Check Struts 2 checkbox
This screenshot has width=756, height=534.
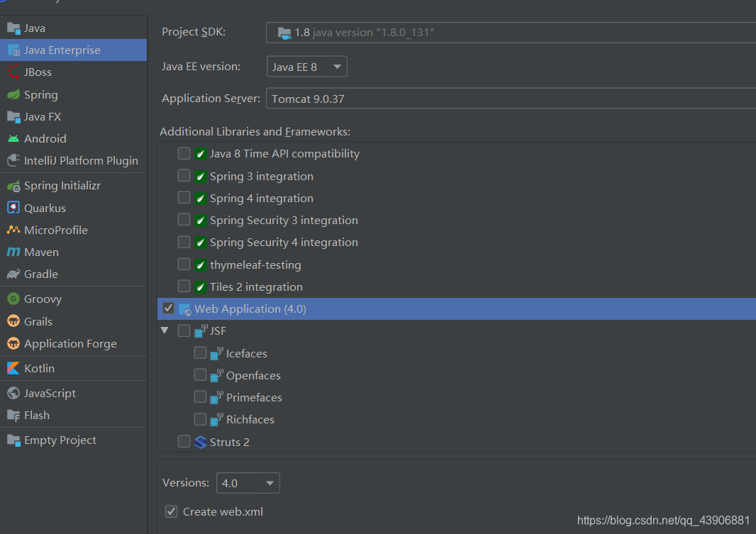pos(184,441)
